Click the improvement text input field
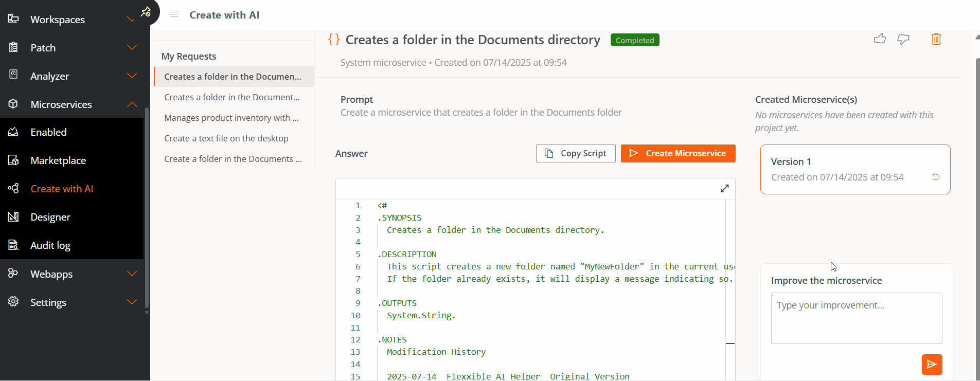The width and height of the screenshot is (980, 381). click(857, 318)
